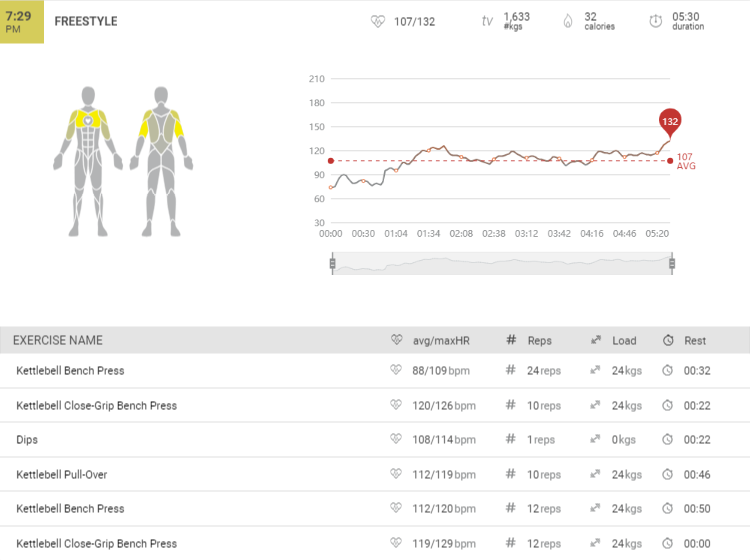Screen dimensions: 750x560
Task: Open the FREESTYLE workout title
Action: tap(85, 21)
